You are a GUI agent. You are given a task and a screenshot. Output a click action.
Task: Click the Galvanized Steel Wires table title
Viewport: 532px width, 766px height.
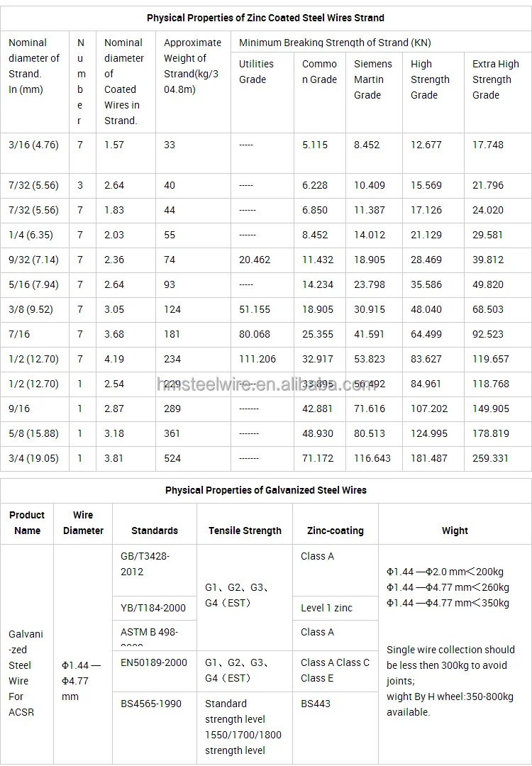[x=265, y=490]
